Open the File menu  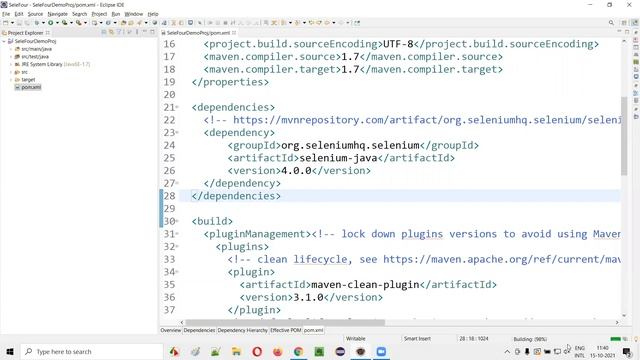tap(6, 14)
